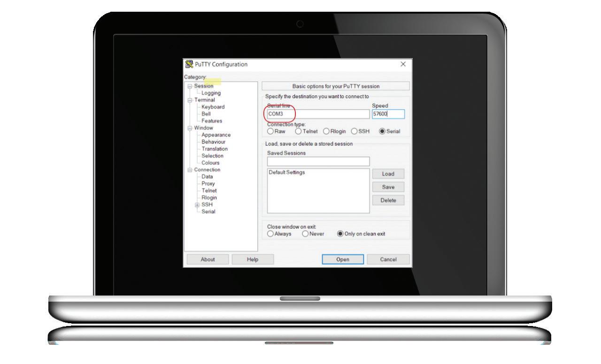Open the Proxy settings category

pyautogui.click(x=208, y=184)
